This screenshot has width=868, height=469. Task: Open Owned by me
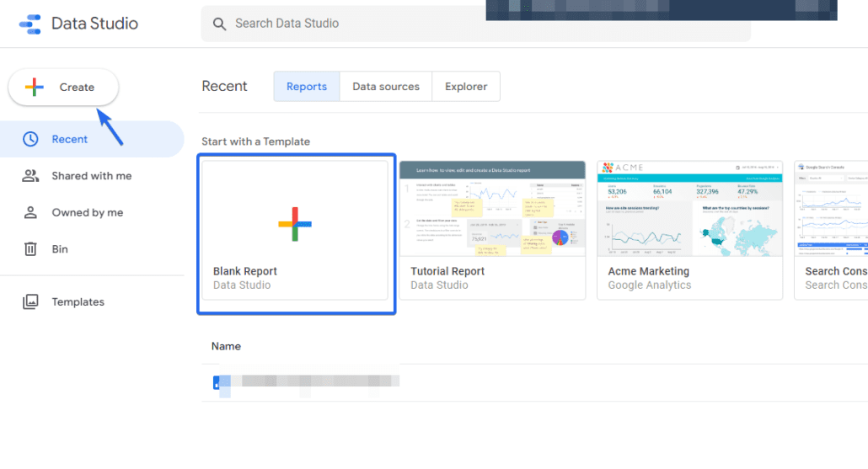point(91,212)
